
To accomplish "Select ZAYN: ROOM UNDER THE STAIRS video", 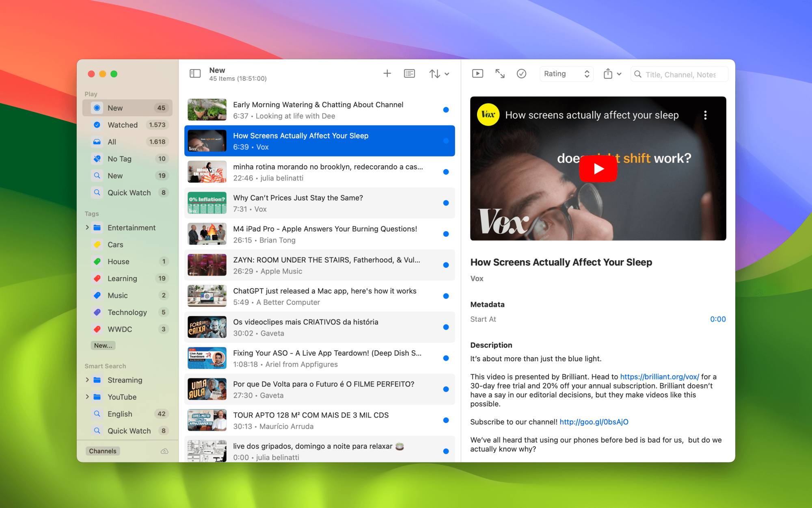I will [x=320, y=265].
